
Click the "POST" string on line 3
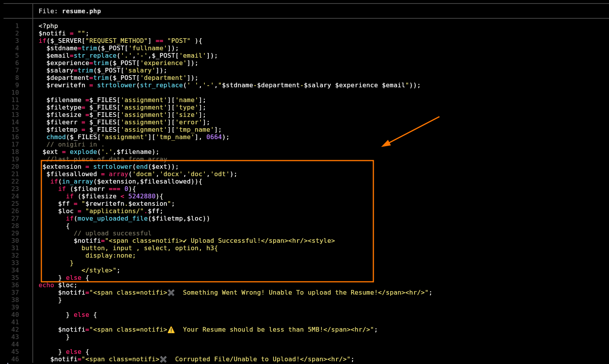coord(179,41)
